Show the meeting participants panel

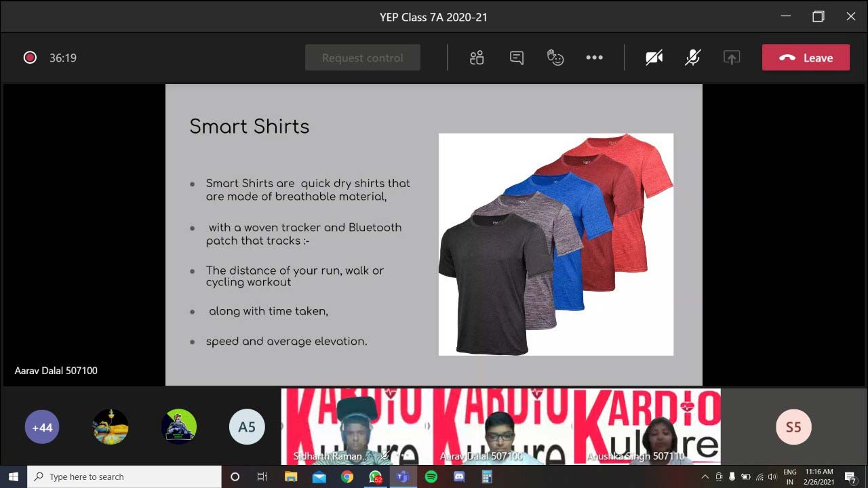477,58
